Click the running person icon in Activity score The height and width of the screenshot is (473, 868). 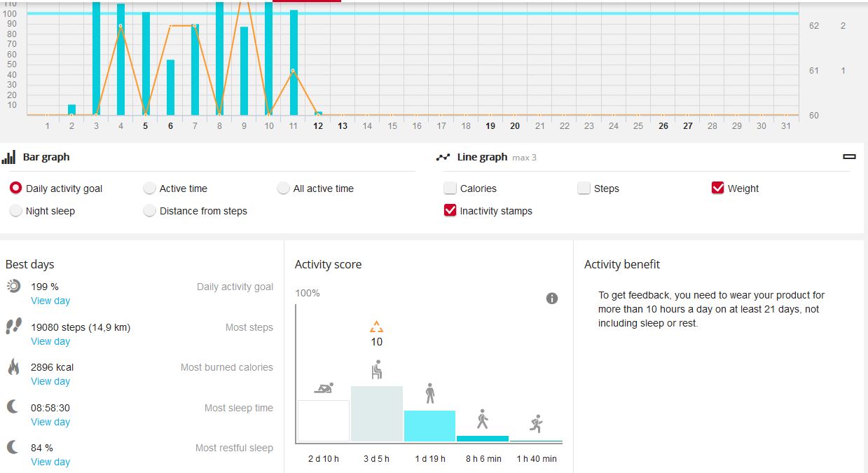[x=536, y=423]
